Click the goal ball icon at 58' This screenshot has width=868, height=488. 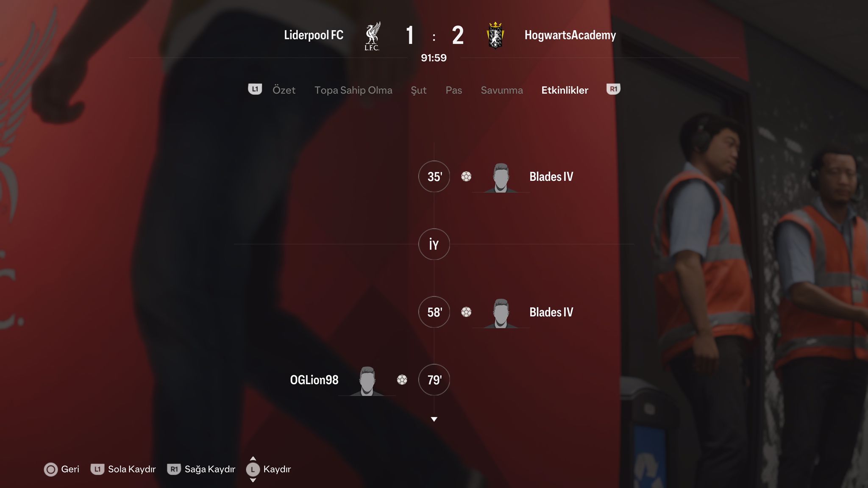pyautogui.click(x=466, y=312)
